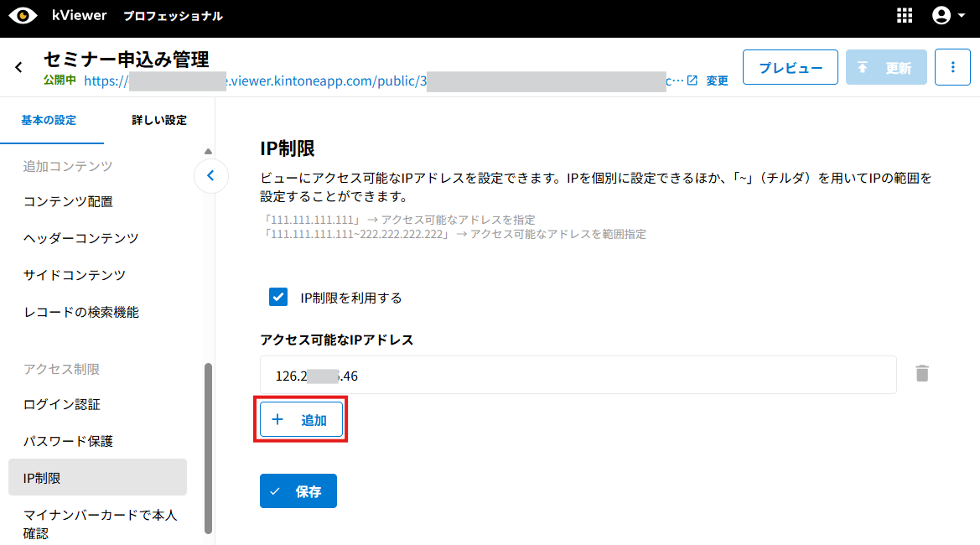Select パスワード保護 in the sidebar

coord(68,441)
